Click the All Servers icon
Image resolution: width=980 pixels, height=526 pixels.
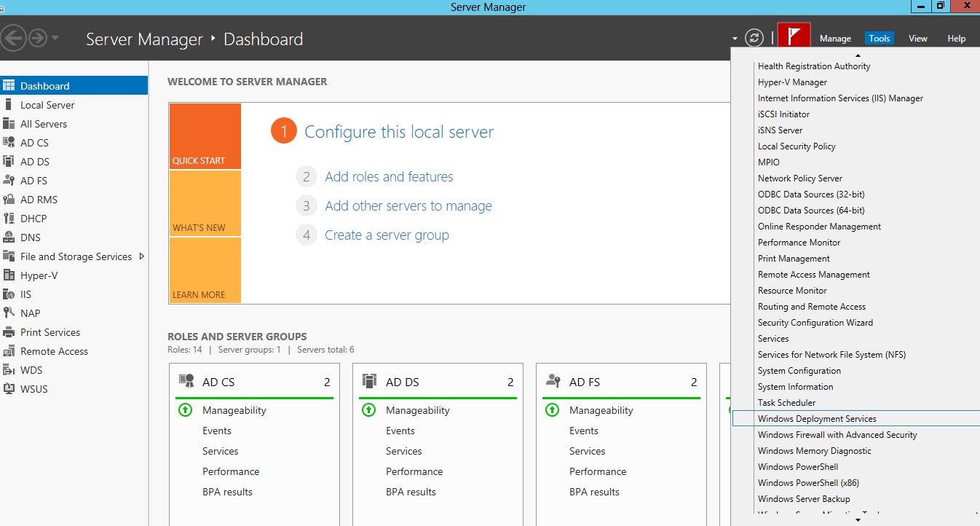click(x=9, y=124)
